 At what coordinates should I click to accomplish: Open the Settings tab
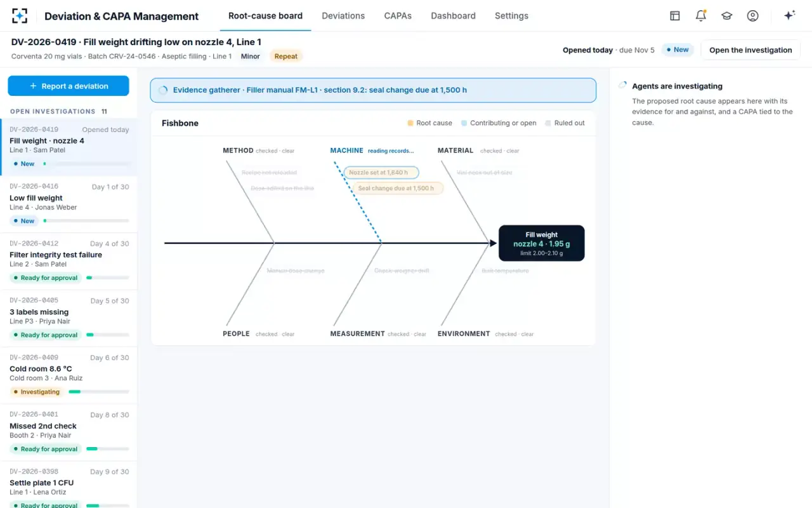[x=511, y=16]
